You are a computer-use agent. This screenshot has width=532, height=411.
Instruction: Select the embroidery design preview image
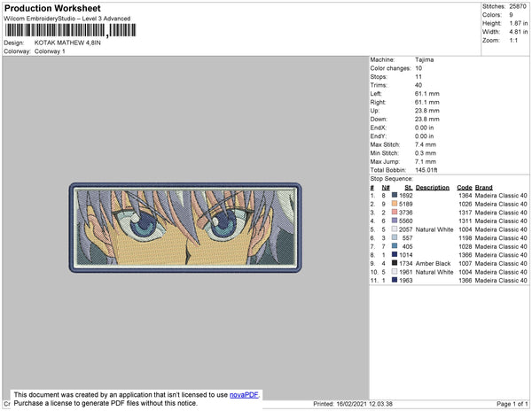[185, 228]
